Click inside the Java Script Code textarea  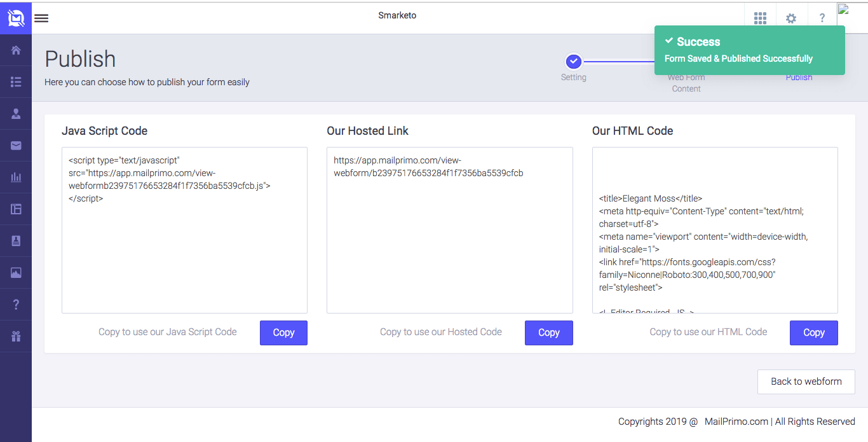click(x=184, y=230)
